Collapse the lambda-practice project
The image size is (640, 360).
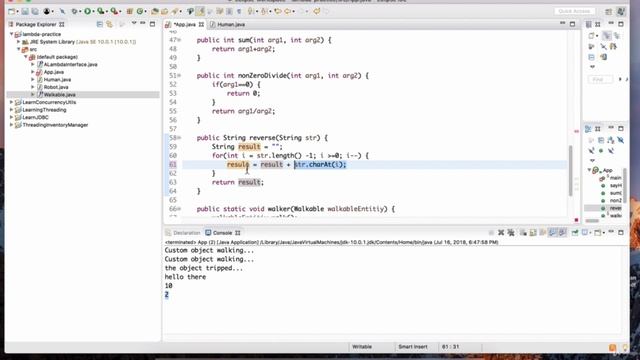click(11, 34)
